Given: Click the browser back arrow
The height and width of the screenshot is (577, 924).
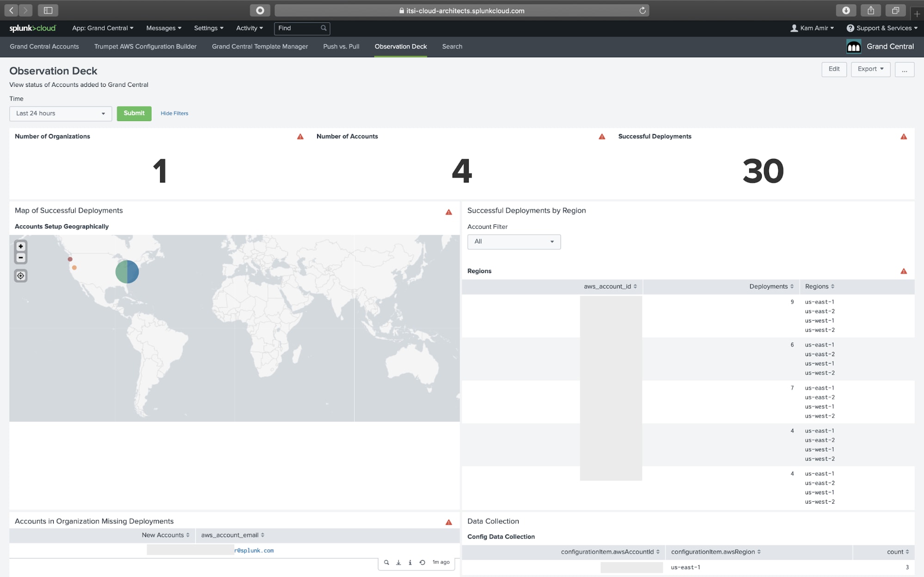Looking at the screenshot, I should pyautogui.click(x=12, y=10).
